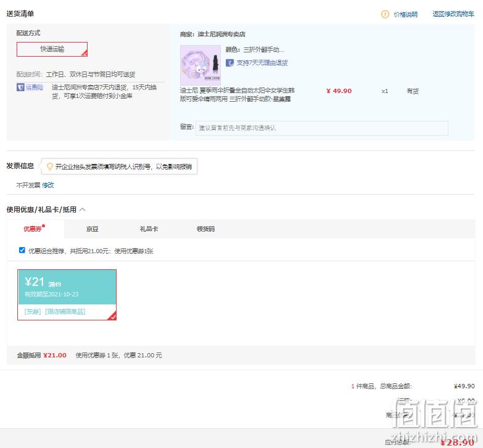Image resolution: width=483 pixels, height=448 pixels.
Task: Switch to the 领货码 tab
Action: 205,229
